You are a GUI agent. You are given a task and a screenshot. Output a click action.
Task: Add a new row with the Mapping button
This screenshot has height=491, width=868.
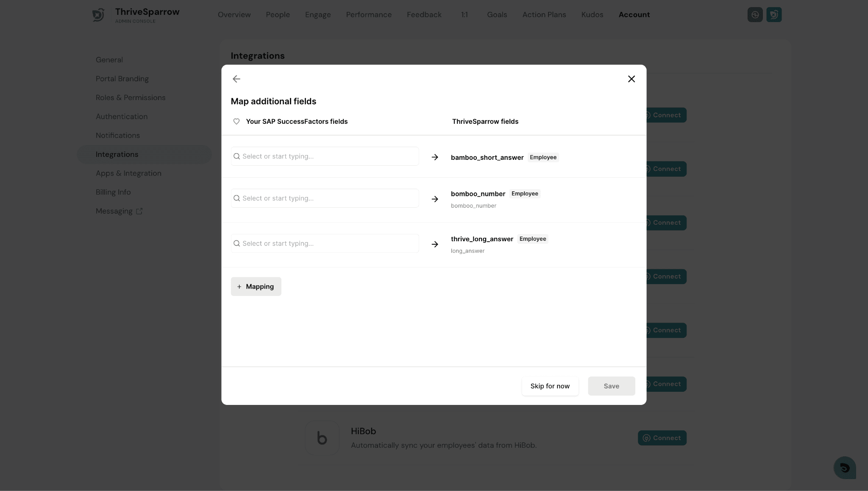[256, 287]
